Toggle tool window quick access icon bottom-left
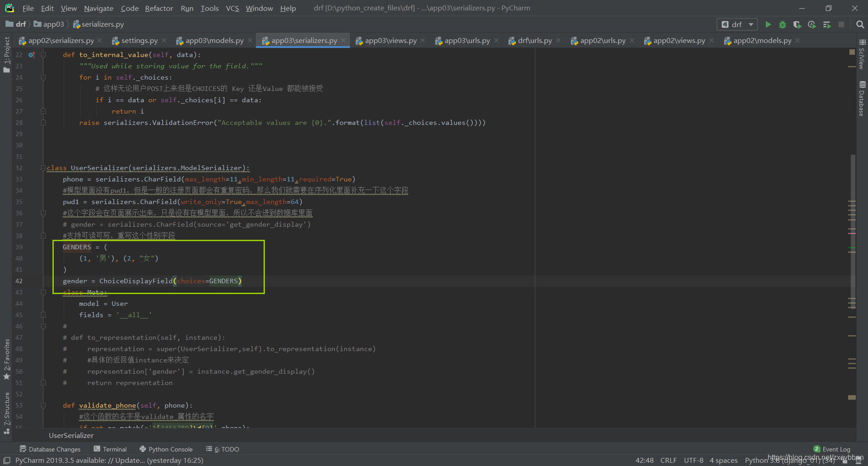The height and width of the screenshot is (466, 868). (7, 460)
